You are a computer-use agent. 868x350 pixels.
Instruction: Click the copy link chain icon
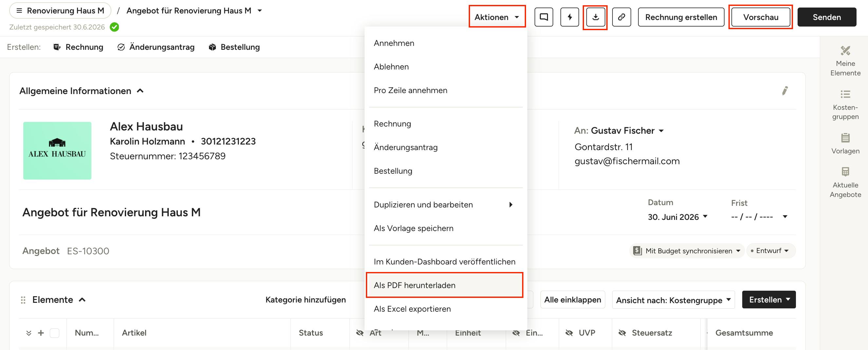pyautogui.click(x=621, y=17)
